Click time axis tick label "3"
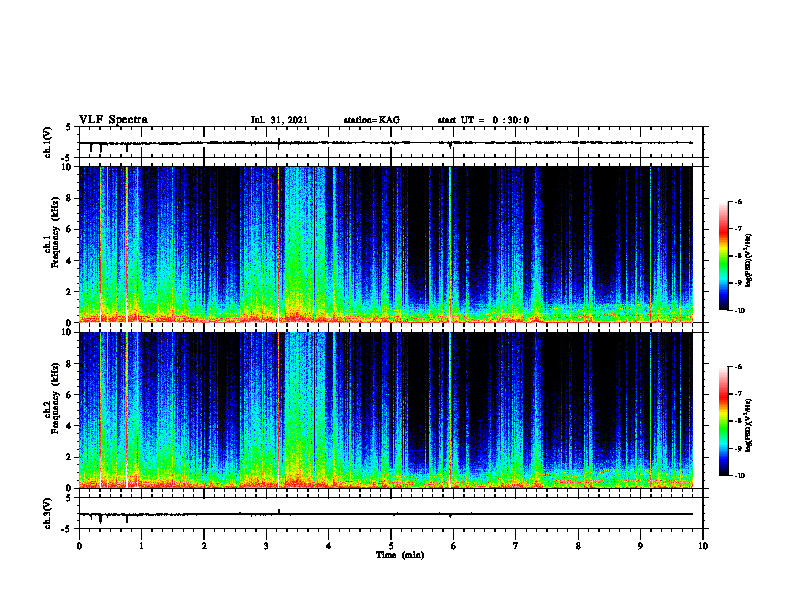 pos(266,546)
